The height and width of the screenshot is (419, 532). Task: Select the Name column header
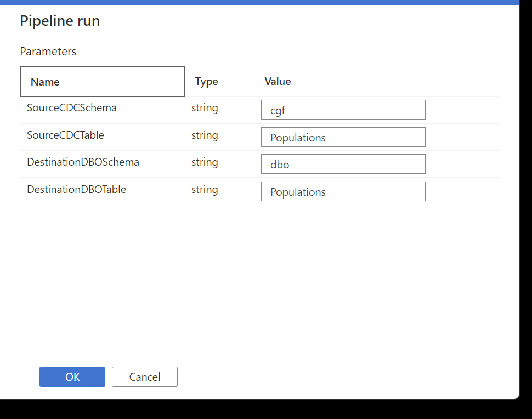(103, 81)
